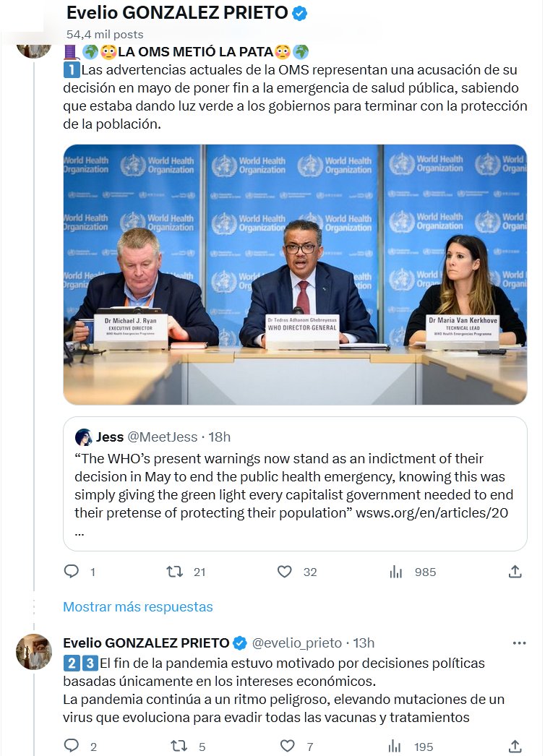
Task: Reply to the LA OMS METIÓ LA PATA post
Action: (x=71, y=572)
